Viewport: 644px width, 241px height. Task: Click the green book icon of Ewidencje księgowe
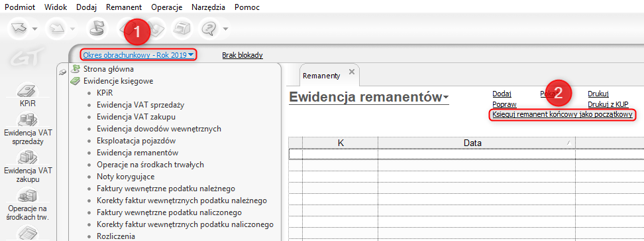tap(75, 82)
